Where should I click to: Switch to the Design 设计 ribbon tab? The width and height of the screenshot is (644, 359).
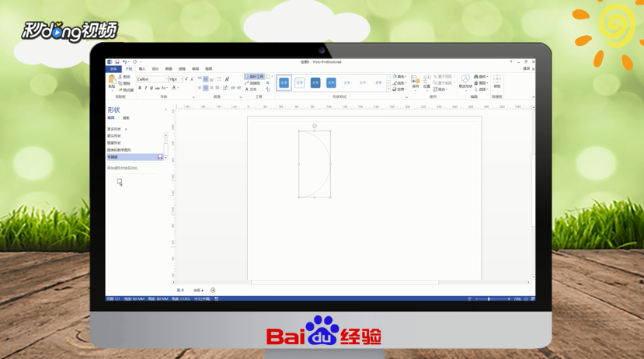155,68
